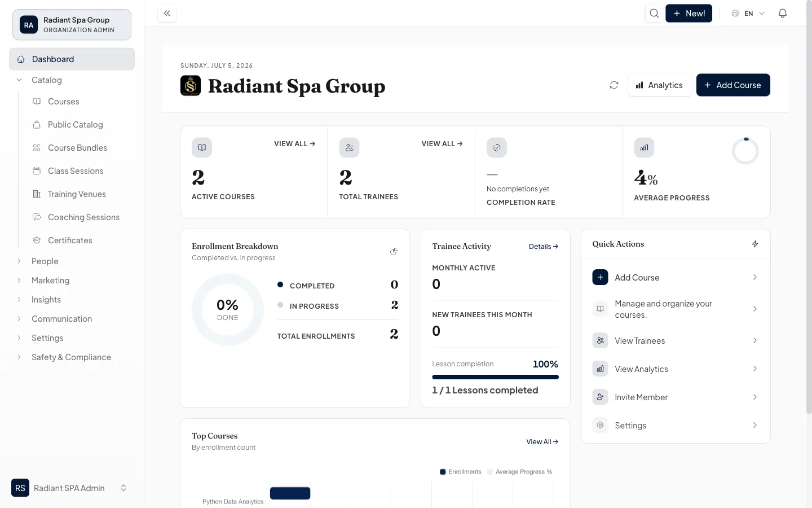Viewport: 812px width, 508px height.
Task: Open the EN language dropdown
Action: [748, 14]
